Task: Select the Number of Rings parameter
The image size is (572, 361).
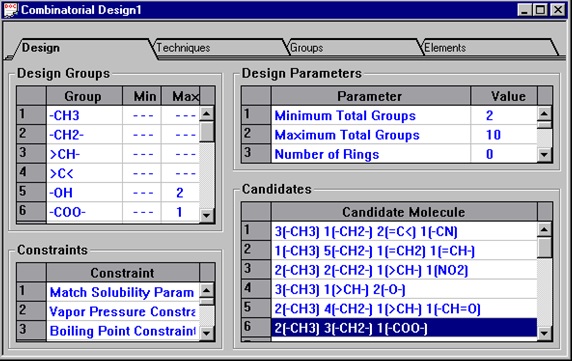Action: click(371, 154)
